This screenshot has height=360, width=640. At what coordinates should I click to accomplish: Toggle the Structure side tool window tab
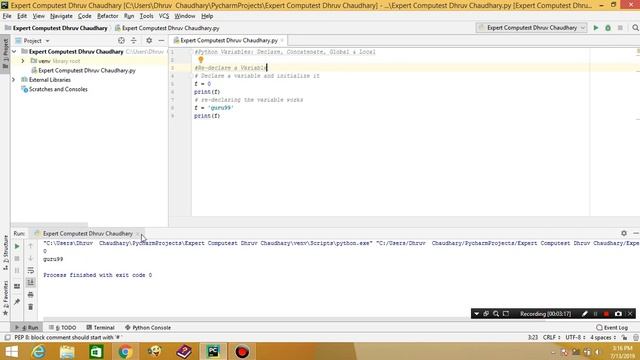(5, 252)
